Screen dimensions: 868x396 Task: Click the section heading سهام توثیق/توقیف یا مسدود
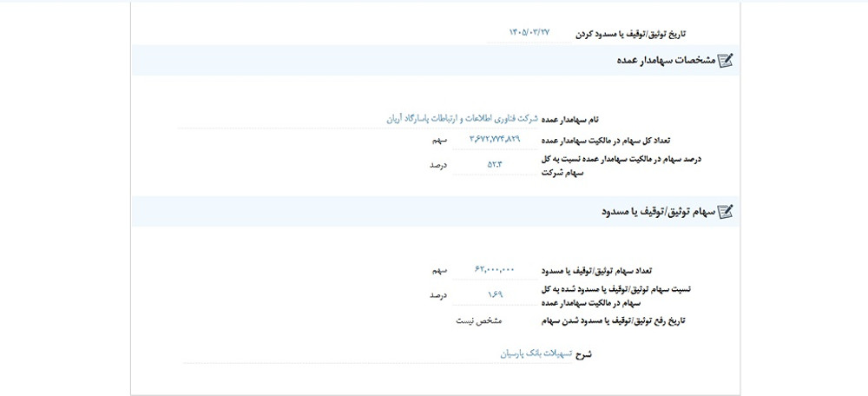click(x=658, y=211)
